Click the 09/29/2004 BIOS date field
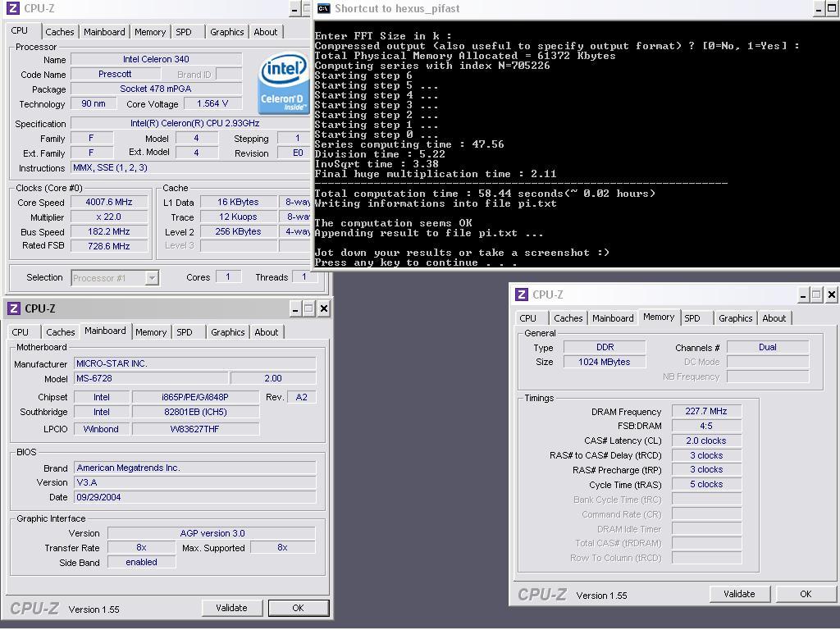Image resolution: width=840 pixels, height=630 pixels. coord(194,497)
